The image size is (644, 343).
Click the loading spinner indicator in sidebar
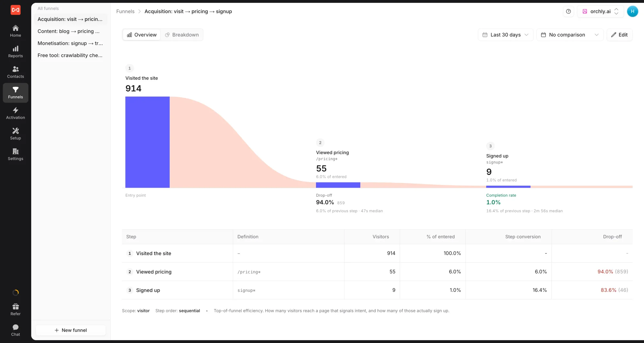pyautogui.click(x=15, y=292)
